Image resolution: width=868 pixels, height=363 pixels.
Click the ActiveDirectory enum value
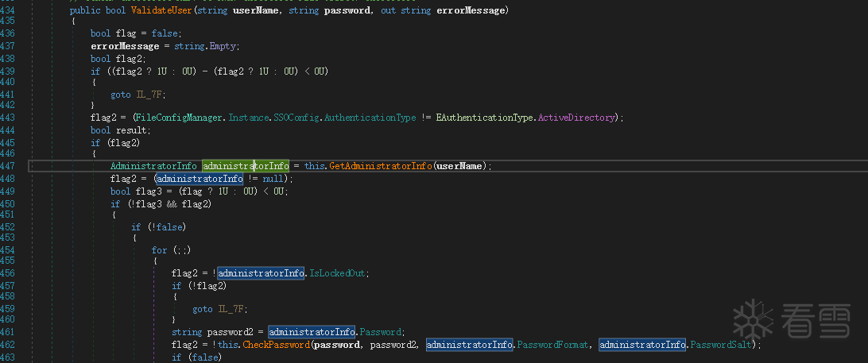pyautogui.click(x=575, y=118)
